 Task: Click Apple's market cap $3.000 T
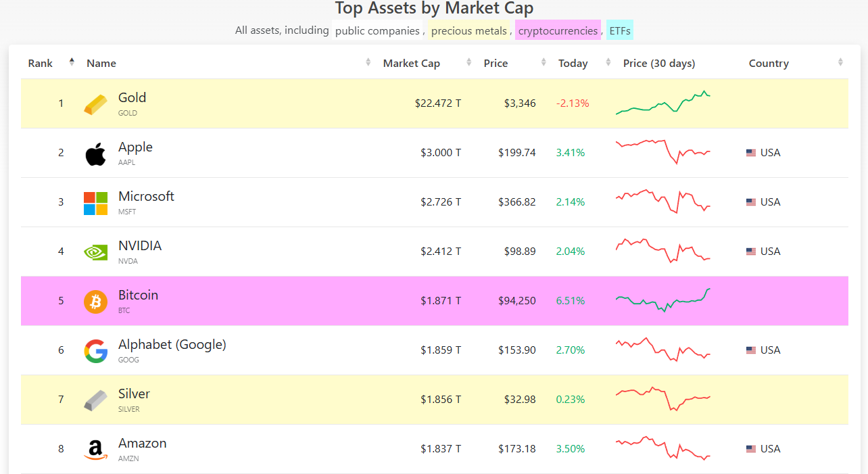tap(441, 153)
